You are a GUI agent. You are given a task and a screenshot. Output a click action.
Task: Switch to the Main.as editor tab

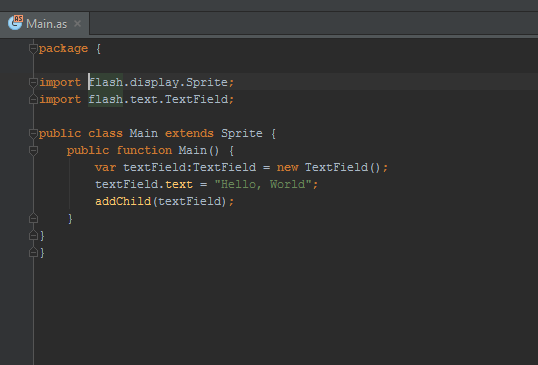tap(45, 23)
